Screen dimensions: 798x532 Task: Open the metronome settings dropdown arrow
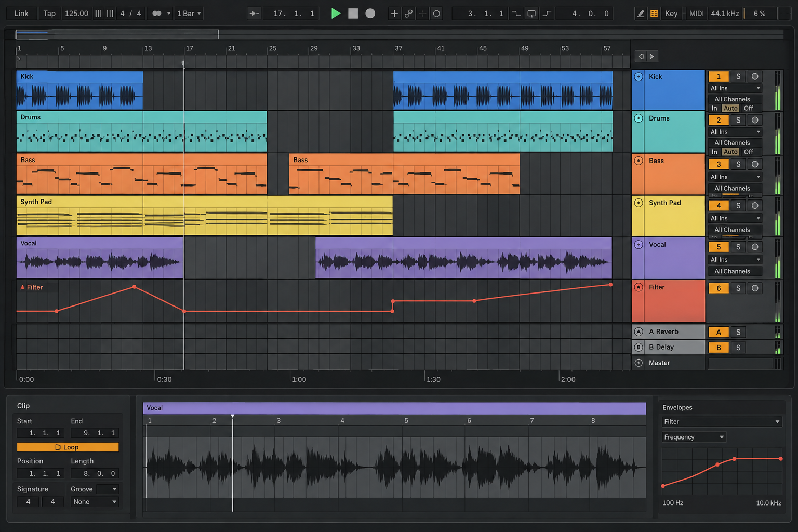(169, 14)
